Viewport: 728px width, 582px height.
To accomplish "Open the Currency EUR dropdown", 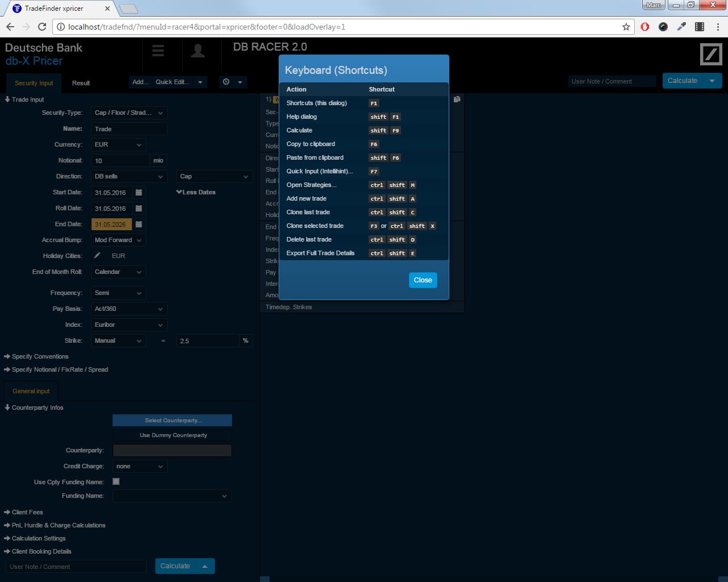I will point(118,145).
